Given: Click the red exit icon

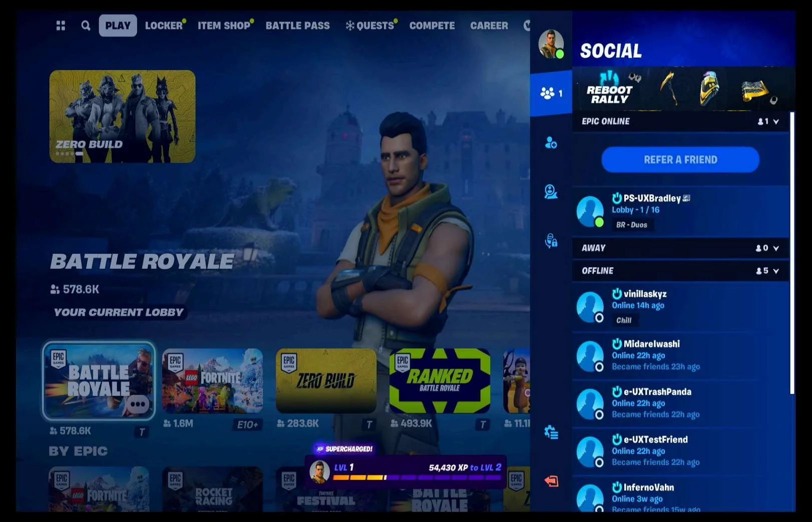Looking at the screenshot, I should 551,481.
